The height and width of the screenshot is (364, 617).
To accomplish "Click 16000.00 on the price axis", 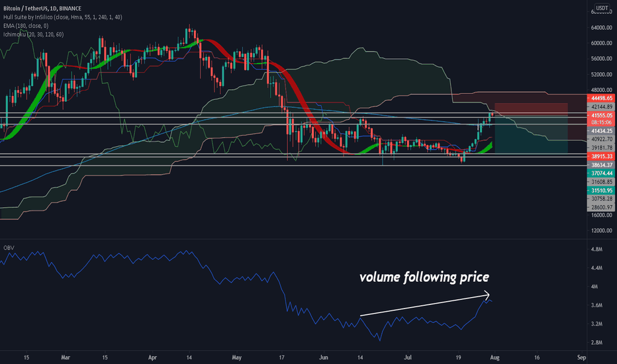I will [x=601, y=215].
